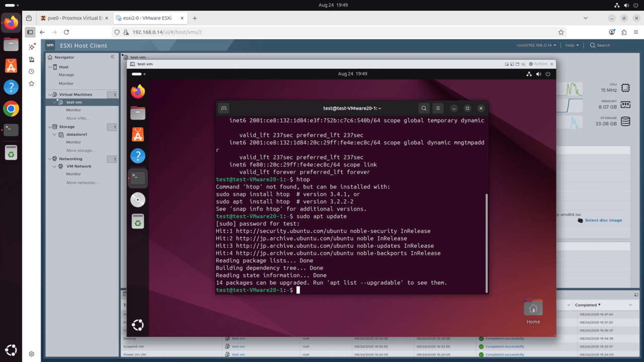644x362 pixels.
Task: Open synced tabs icon in Firefox sidebar
Action: tap(31, 59)
